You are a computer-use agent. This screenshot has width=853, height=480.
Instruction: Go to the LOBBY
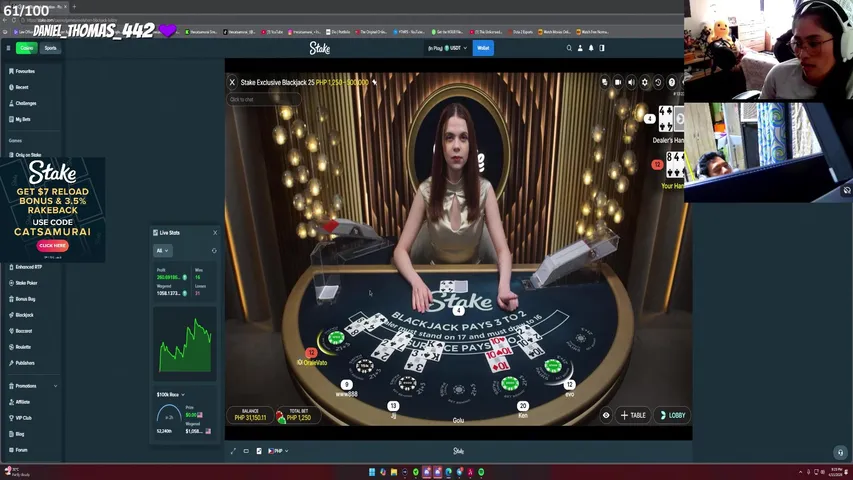pos(672,415)
